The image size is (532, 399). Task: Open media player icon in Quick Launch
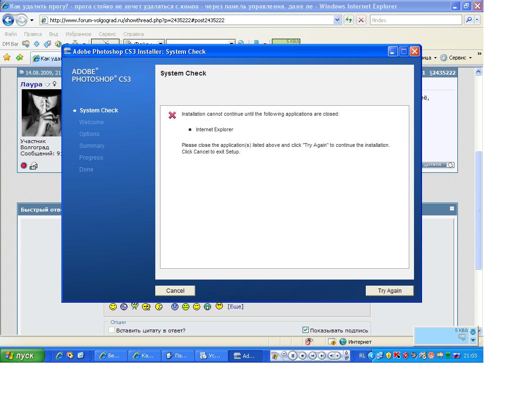coord(70,356)
